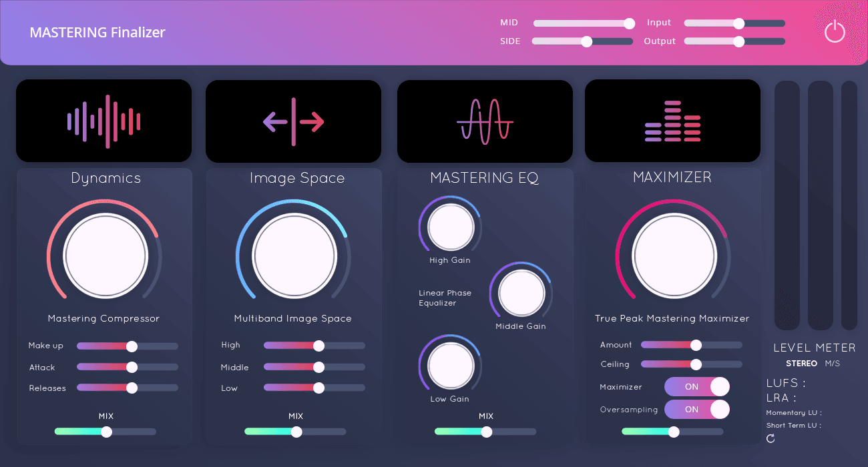This screenshot has width=868, height=467.
Task: Click the LUFS readout label
Action: 786,383
